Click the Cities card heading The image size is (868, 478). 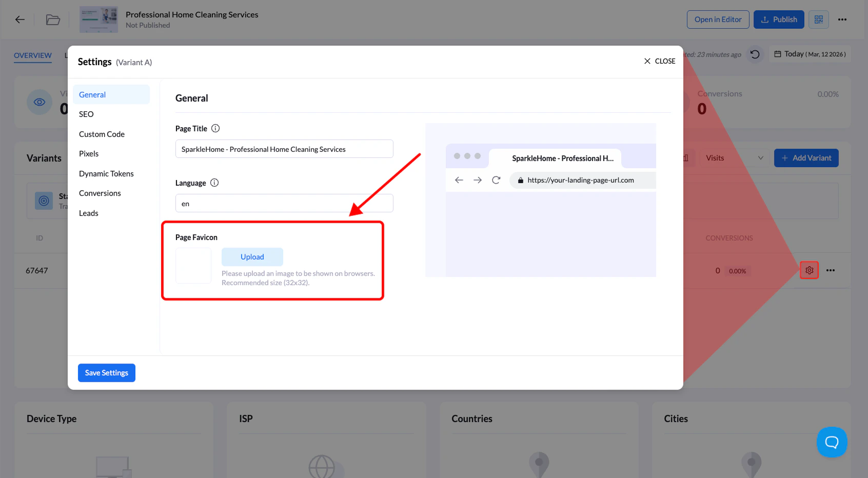tap(676, 419)
